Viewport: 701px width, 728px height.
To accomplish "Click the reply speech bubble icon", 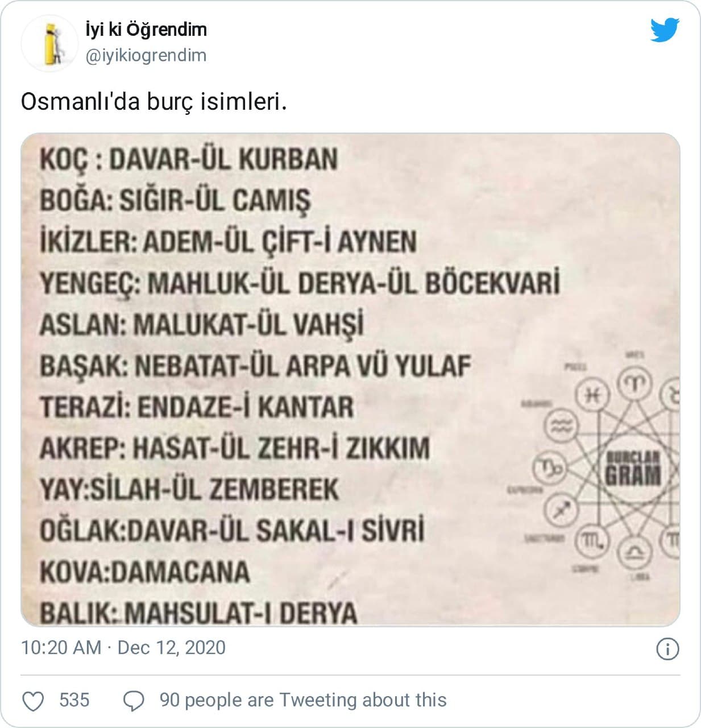I will pyautogui.click(x=134, y=701).
